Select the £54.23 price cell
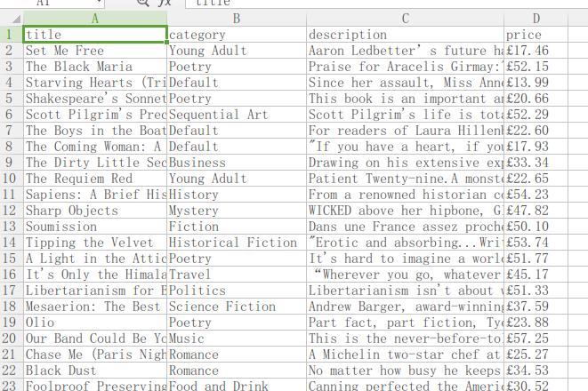The image size is (588, 391). pyautogui.click(x=536, y=195)
